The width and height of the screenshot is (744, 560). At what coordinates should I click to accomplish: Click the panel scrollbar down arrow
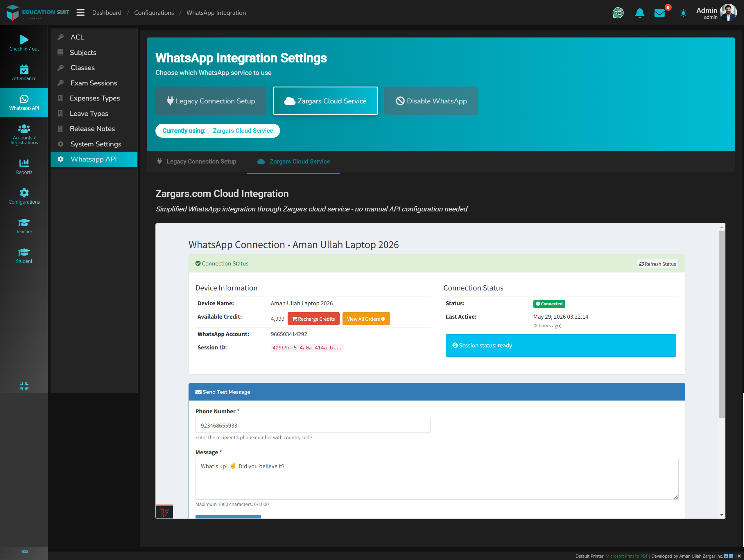(721, 515)
